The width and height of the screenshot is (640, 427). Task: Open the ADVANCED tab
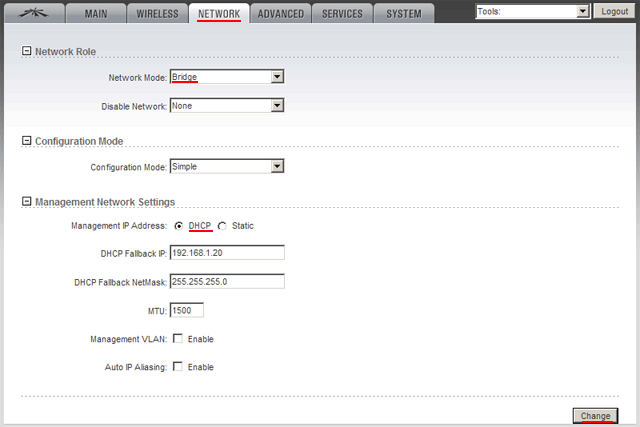281,13
